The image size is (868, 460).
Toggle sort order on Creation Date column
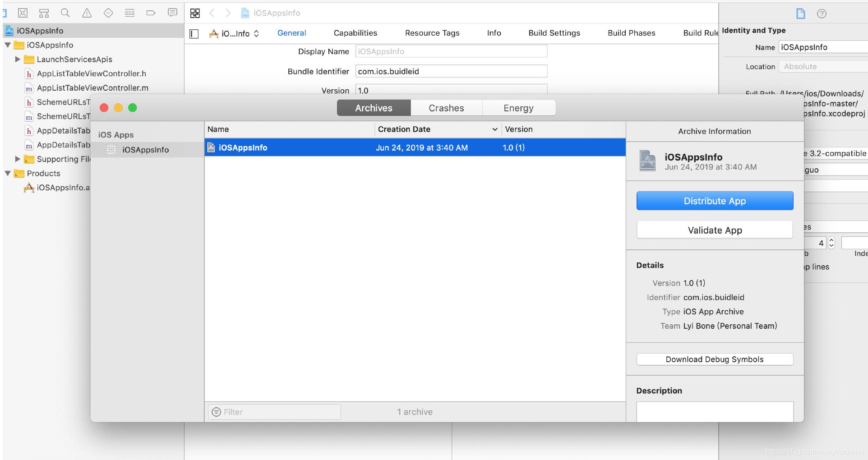pos(495,129)
